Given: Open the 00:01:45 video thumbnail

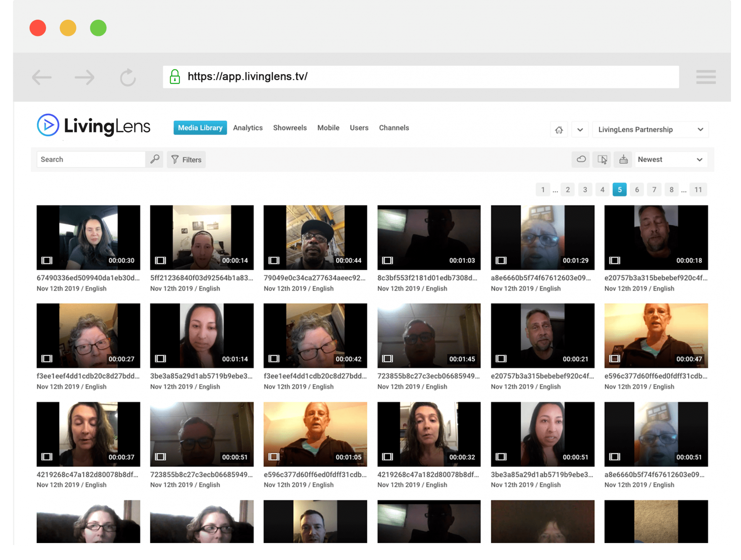Looking at the screenshot, I should (429, 335).
